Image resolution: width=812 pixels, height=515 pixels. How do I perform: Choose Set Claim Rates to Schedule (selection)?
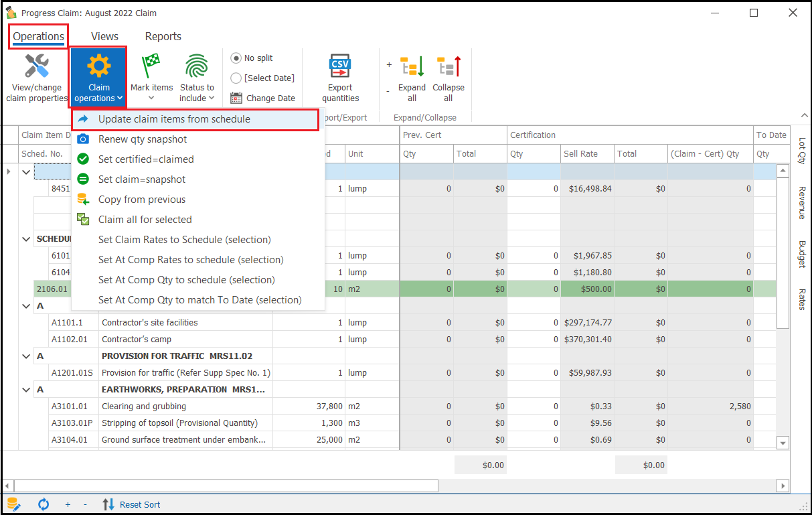pos(198,240)
